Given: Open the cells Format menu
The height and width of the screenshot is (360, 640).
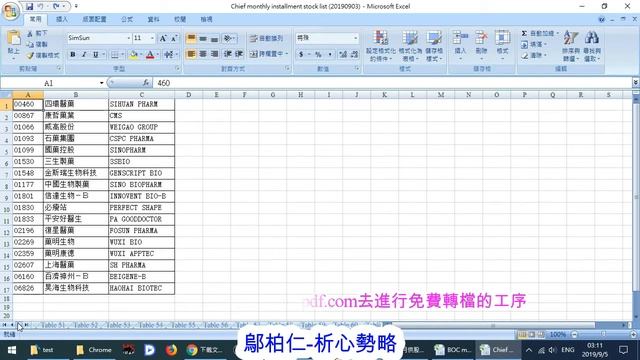Looking at the screenshot, I should pos(502,45).
